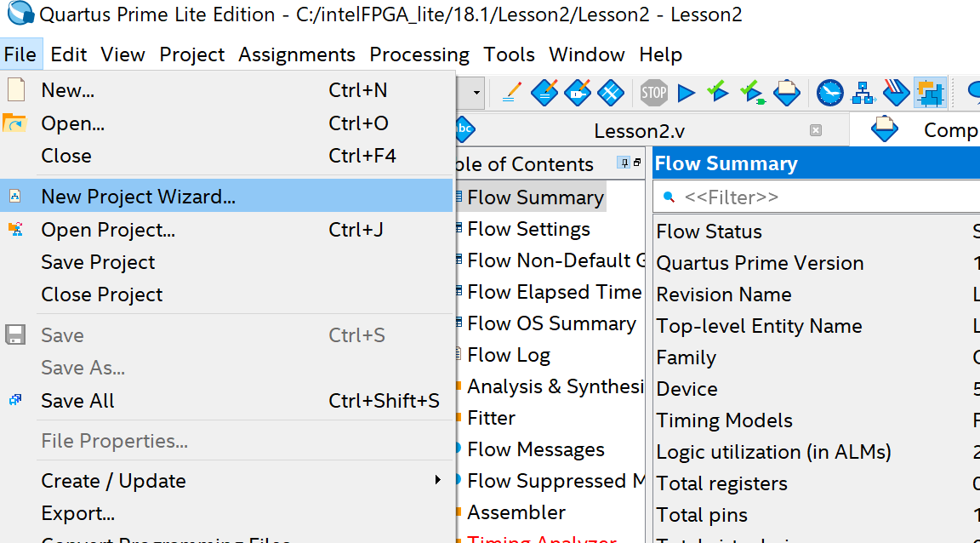Screen dimensions: 980x543
Task: Select Flow Log report item
Action: coord(508,355)
